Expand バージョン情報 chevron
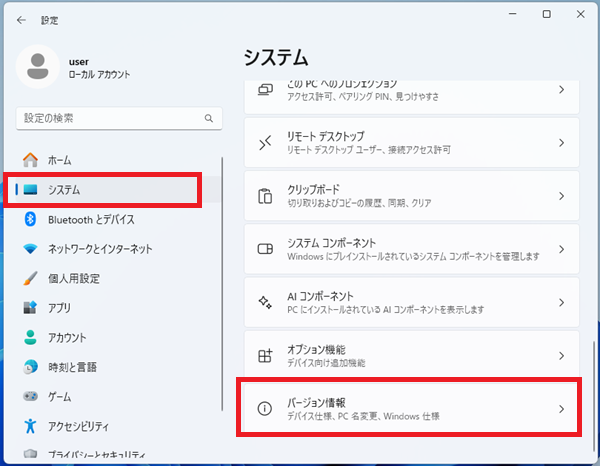Image resolution: width=600 pixels, height=466 pixels. [x=561, y=409]
